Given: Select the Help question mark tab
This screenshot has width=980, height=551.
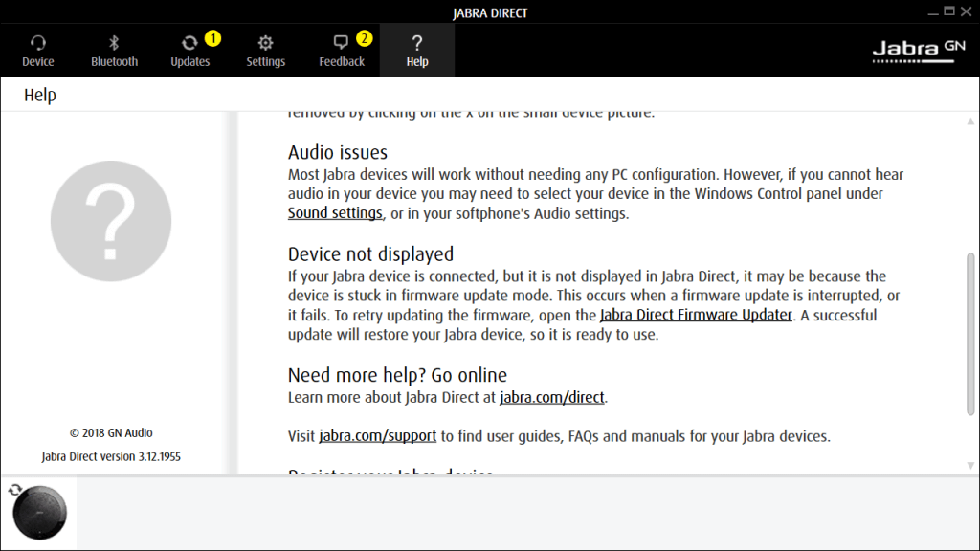Looking at the screenshot, I should (x=417, y=51).
